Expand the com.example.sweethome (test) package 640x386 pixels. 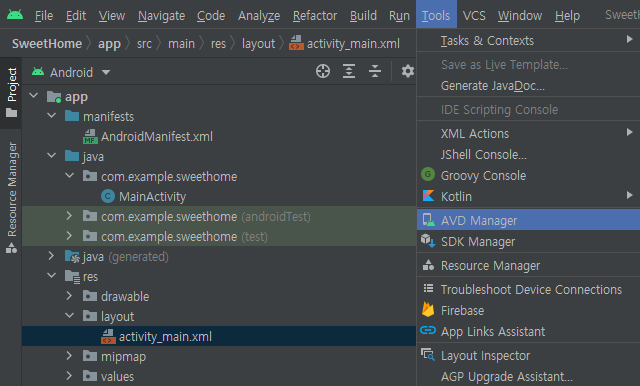tap(69, 236)
